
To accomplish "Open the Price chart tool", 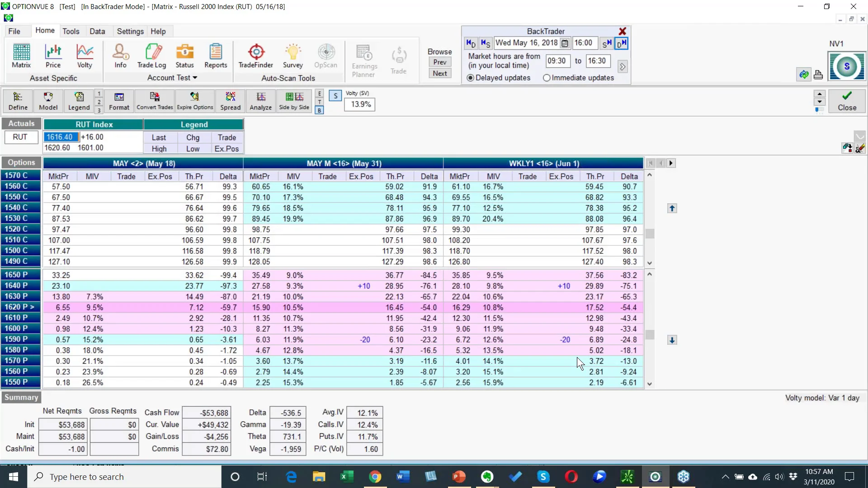I will [x=53, y=56].
